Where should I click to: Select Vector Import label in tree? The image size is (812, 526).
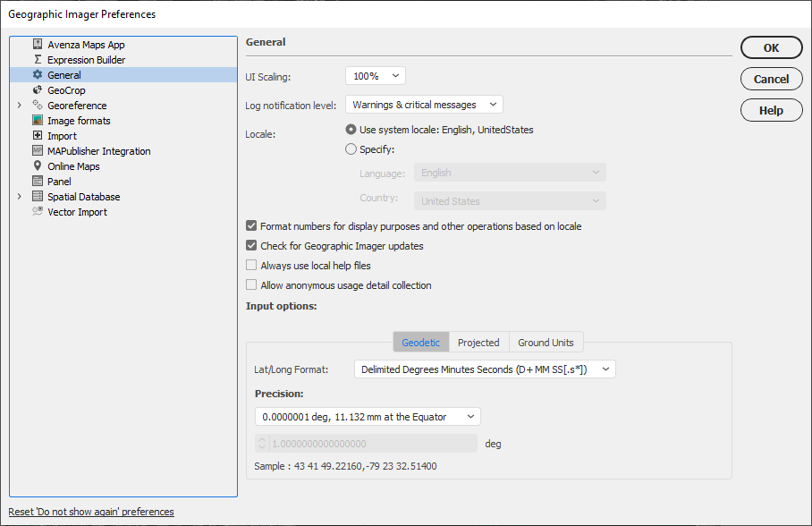pyautogui.click(x=77, y=212)
